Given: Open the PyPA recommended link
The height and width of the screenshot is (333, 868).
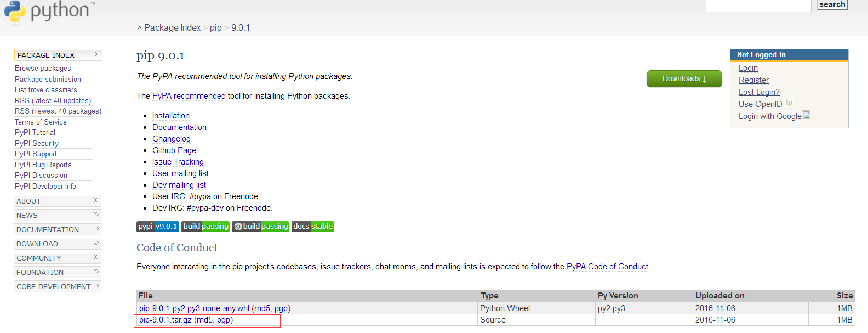Looking at the screenshot, I should coord(189,96).
